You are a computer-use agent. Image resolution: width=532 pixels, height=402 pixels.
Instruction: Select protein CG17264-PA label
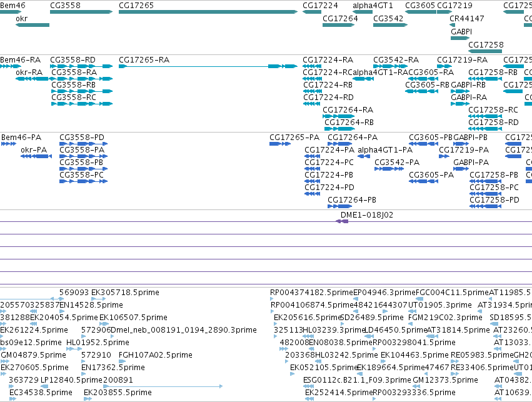tap(353, 138)
